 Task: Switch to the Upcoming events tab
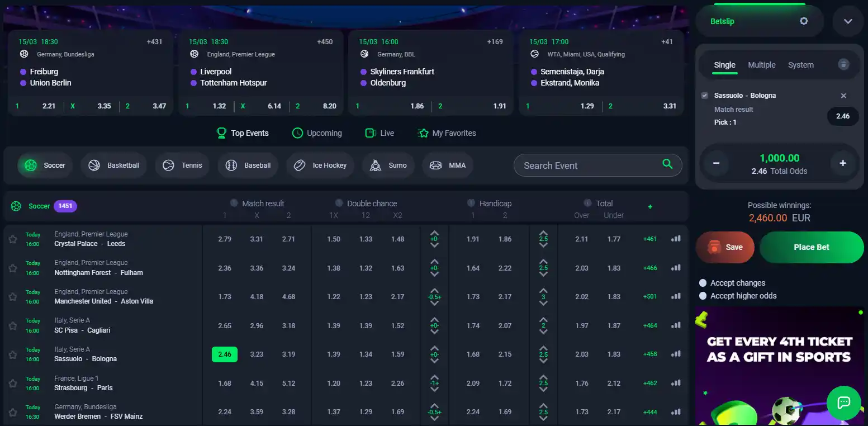(x=317, y=133)
